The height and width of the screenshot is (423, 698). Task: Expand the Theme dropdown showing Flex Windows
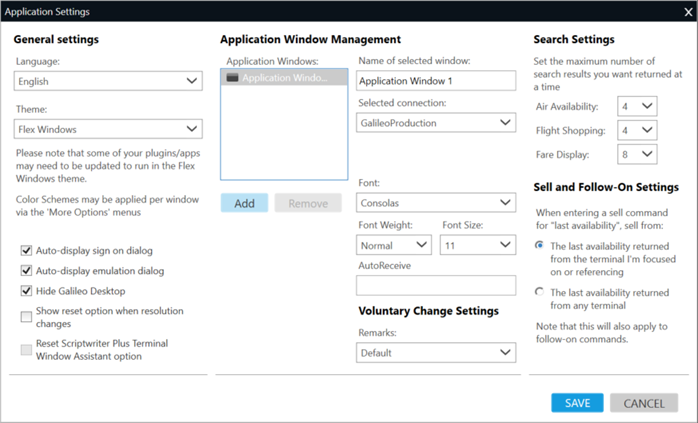109,128
